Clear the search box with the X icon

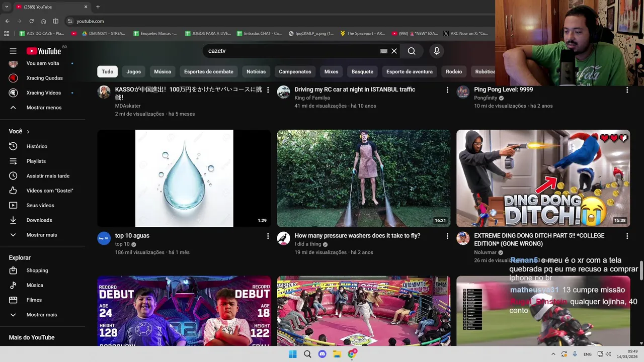(394, 51)
